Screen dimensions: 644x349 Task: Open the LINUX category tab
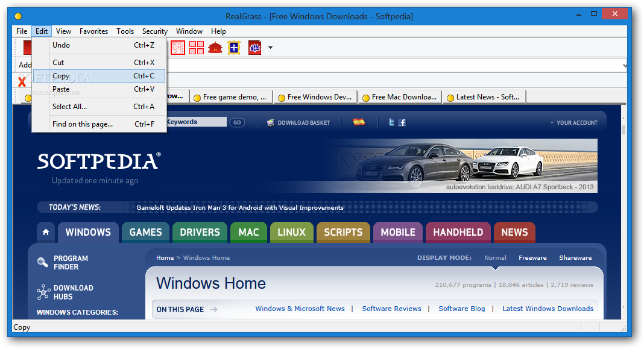[292, 233]
